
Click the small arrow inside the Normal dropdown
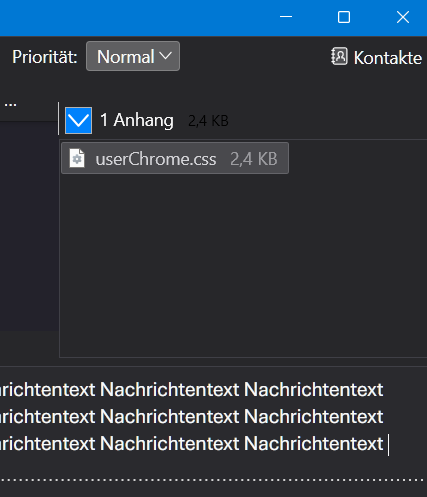pos(166,56)
